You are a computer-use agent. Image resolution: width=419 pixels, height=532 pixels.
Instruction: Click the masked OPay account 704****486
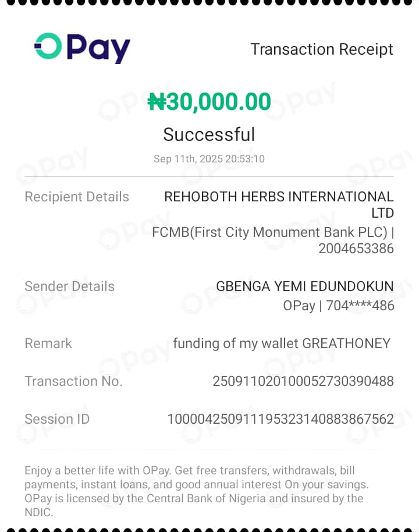pyautogui.click(x=338, y=305)
